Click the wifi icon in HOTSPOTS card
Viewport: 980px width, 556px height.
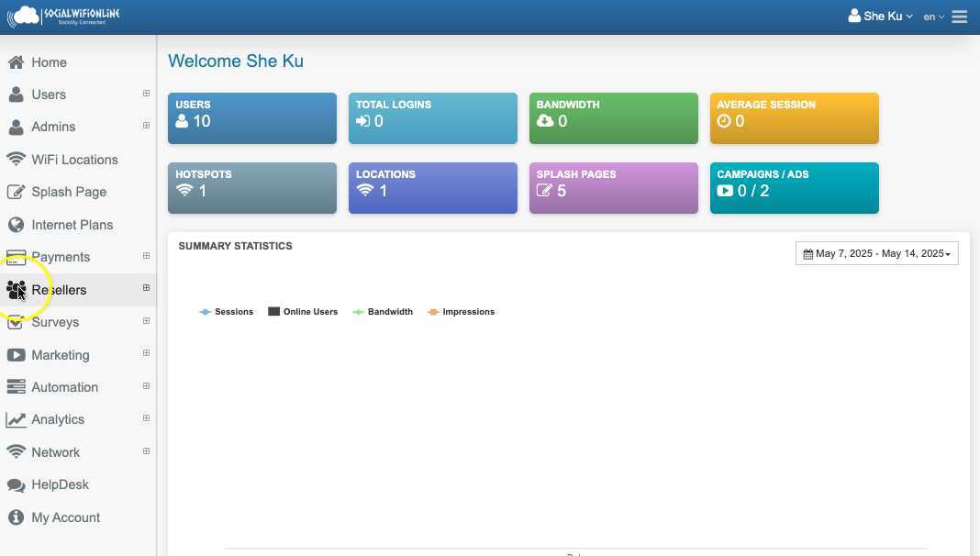point(184,190)
